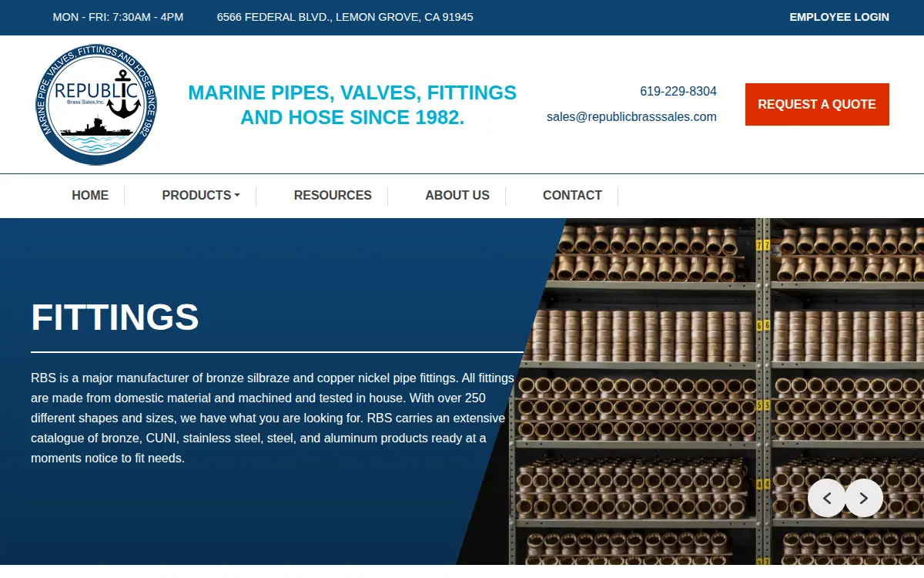Click the Republic Brass Sales logo
924x578 pixels.
97,104
